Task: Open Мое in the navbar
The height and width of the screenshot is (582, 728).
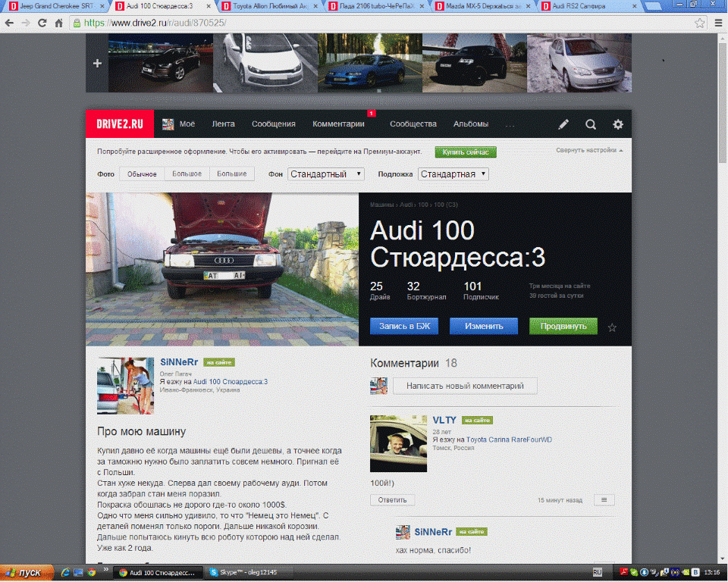Action: click(187, 124)
